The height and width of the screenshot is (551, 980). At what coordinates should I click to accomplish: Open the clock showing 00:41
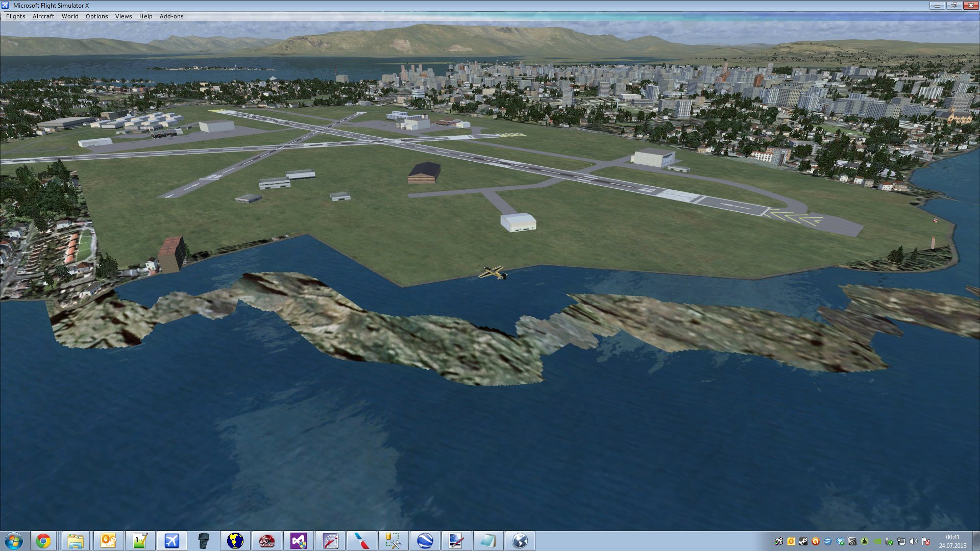click(x=952, y=541)
